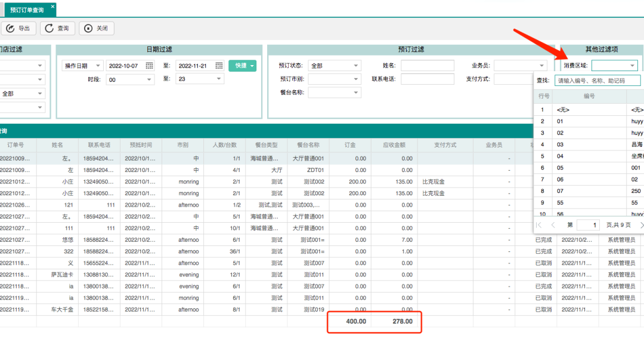Go to previous page in popup pager

[553, 225]
